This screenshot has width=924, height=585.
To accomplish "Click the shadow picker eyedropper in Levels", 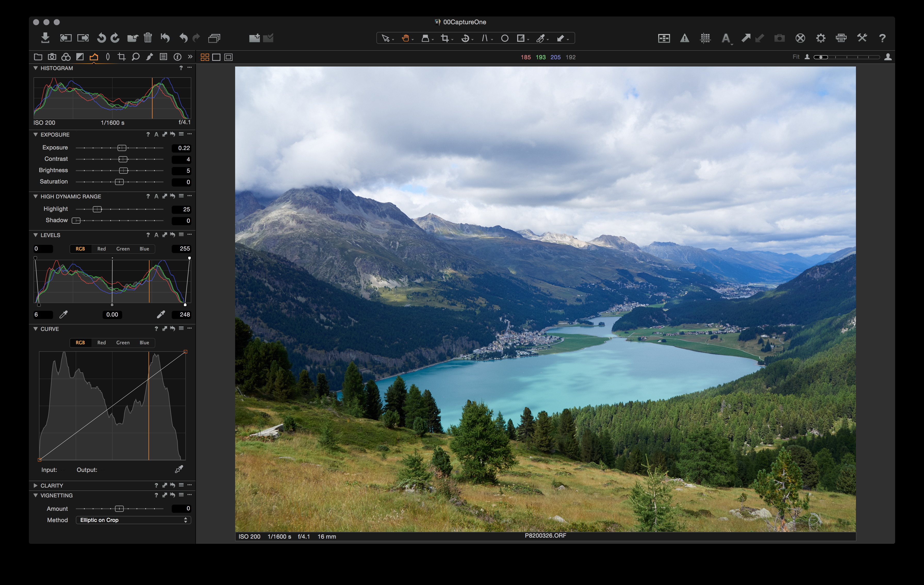I will tap(64, 315).
